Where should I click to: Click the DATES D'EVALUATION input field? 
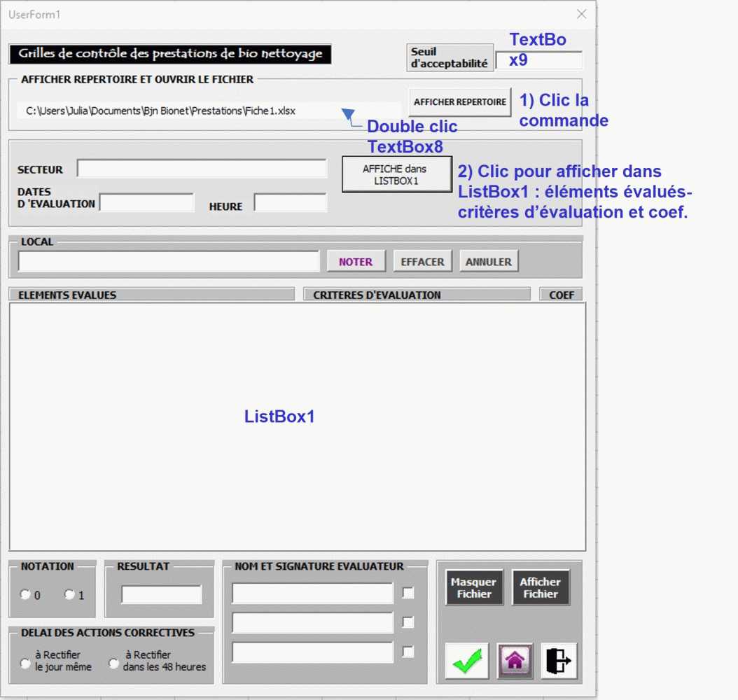point(147,202)
